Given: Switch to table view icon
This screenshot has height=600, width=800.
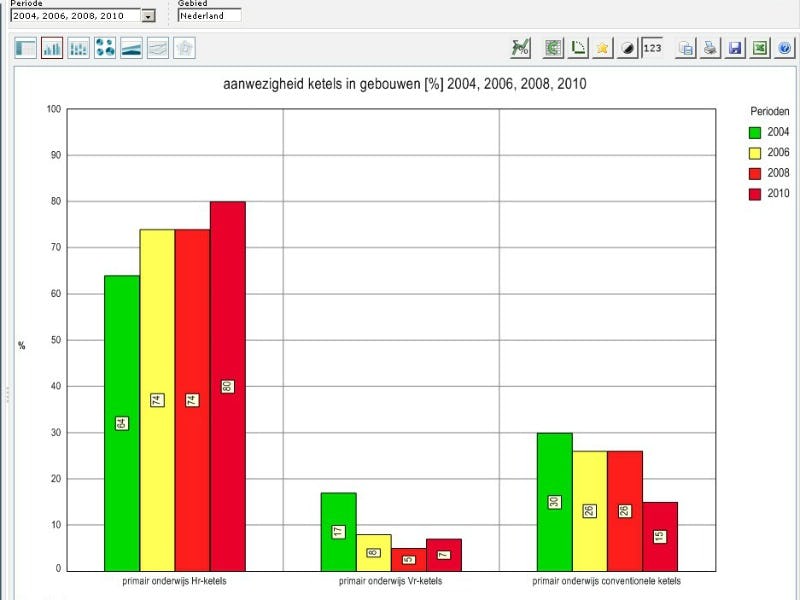Looking at the screenshot, I should (x=26, y=48).
